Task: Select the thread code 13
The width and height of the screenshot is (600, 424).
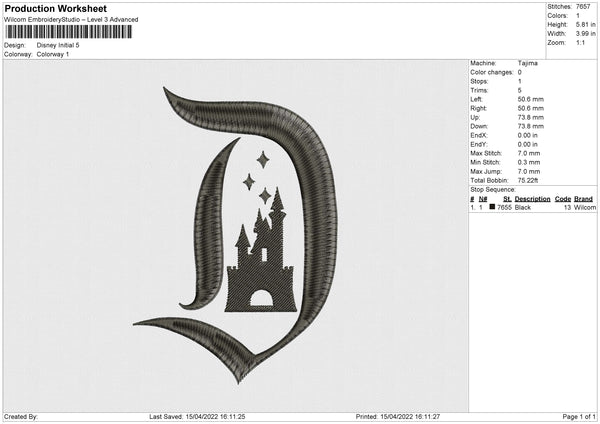Action: pos(567,207)
